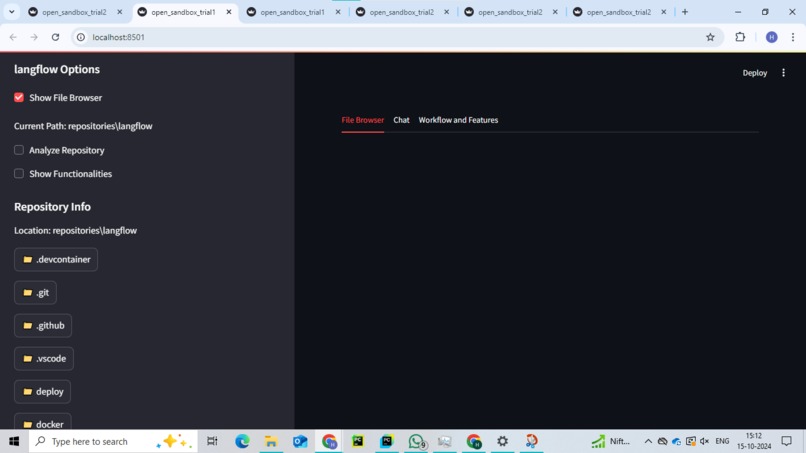Switch to the File Browser tab
This screenshot has width=806, height=453.
click(362, 120)
